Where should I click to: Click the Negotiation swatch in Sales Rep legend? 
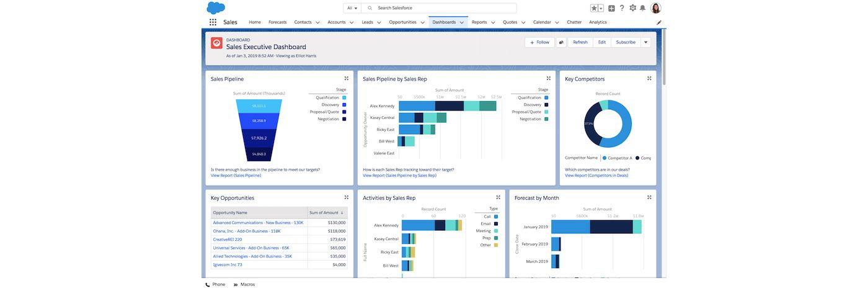[546, 119]
